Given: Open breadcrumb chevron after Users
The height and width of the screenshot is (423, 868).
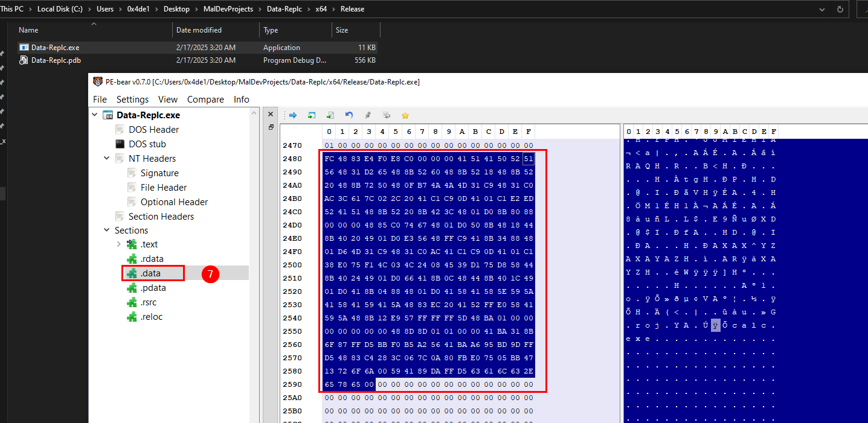Looking at the screenshot, I should point(121,9).
